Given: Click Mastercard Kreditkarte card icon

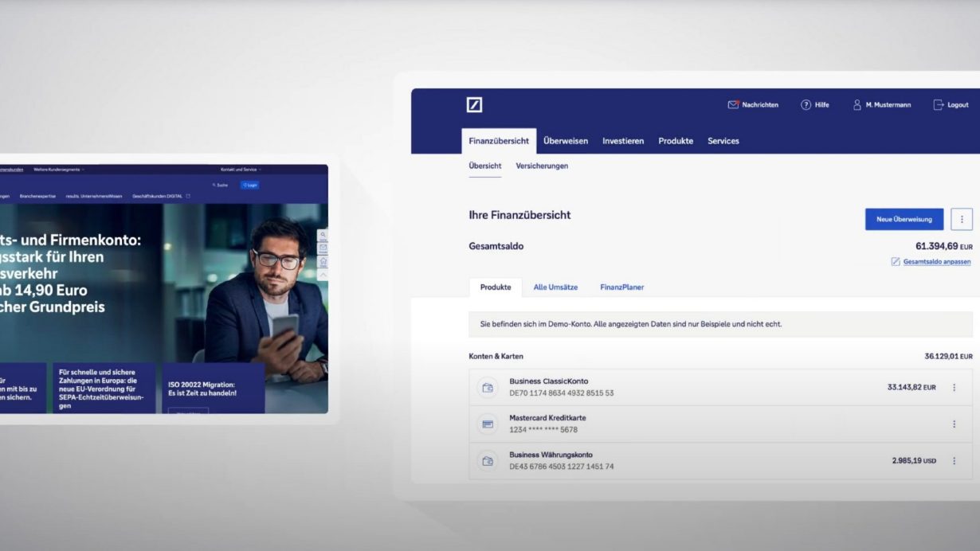Looking at the screenshot, I should tap(488, 424).
